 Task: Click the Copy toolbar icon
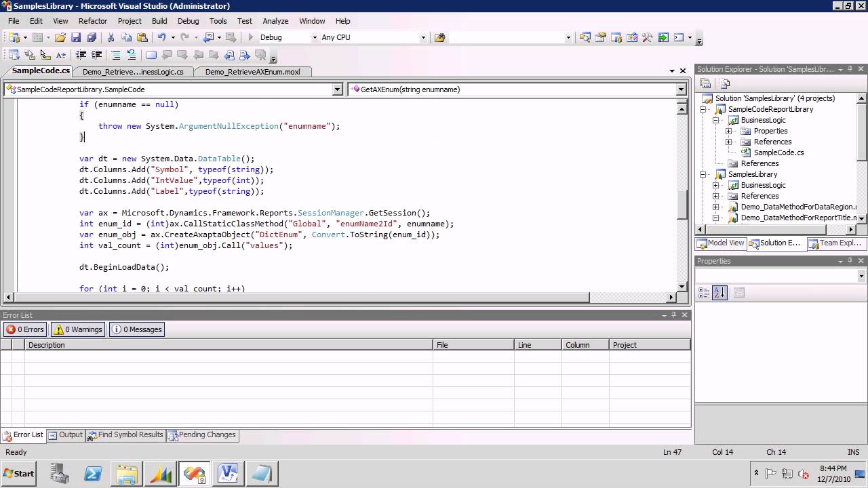[x=126, y=38]
